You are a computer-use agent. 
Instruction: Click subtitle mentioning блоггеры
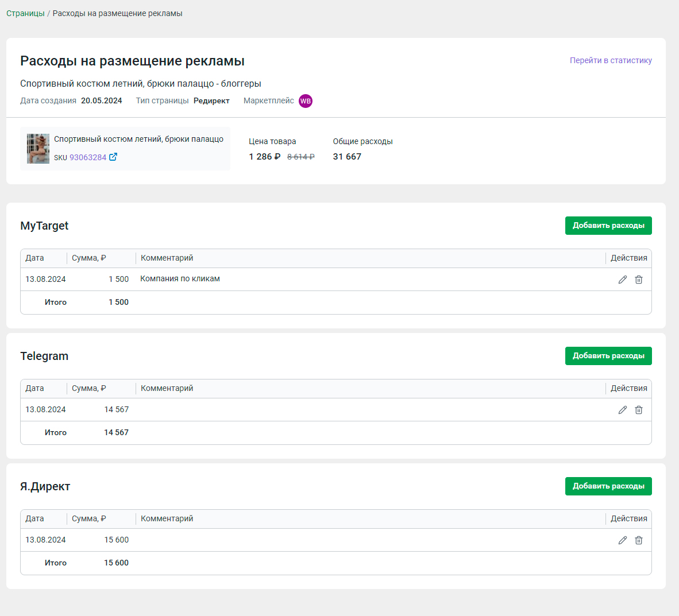pyautogui.click(x=140, y=84)
